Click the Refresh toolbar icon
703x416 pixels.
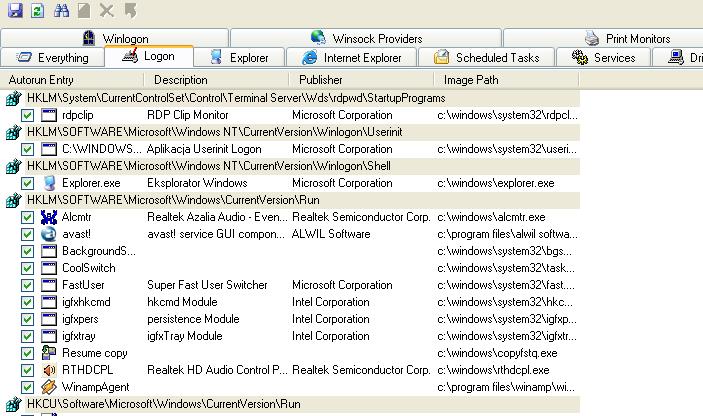[38, 10]
